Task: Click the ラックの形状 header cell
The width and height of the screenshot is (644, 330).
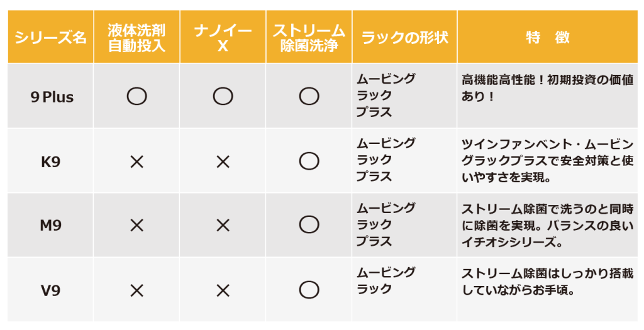Action: (404, 37)
